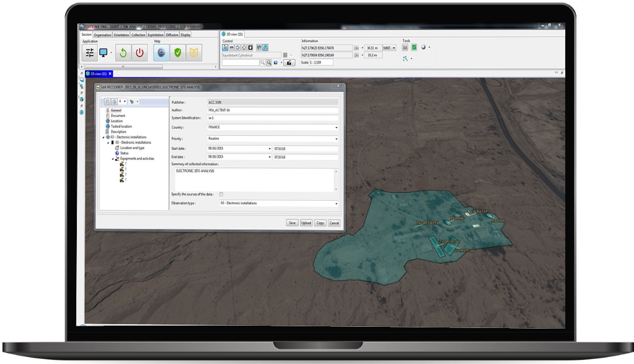This screenshot has width=634, height=364.
Task: Toggle eye icon beside 03 - Electronic installations
Action: click(108, 137)
